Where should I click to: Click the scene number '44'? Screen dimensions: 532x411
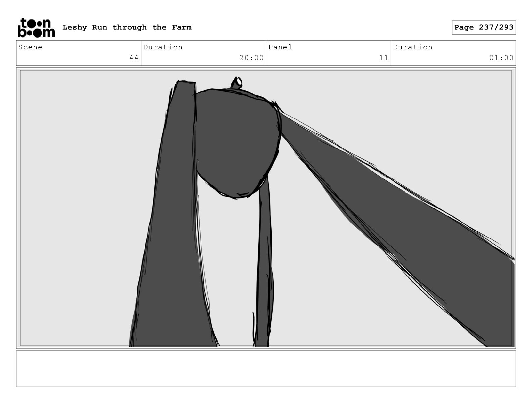tap(134, 58)
